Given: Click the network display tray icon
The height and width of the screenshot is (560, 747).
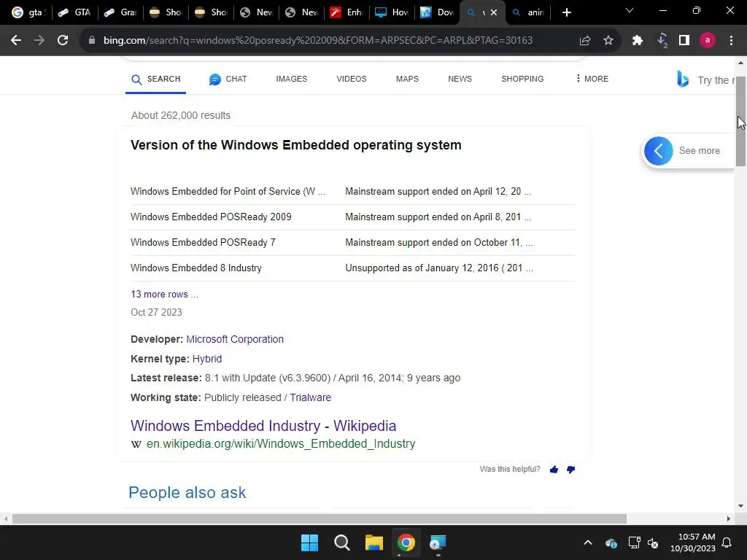Looking at the screenshot, I should (x=634, y=542).
